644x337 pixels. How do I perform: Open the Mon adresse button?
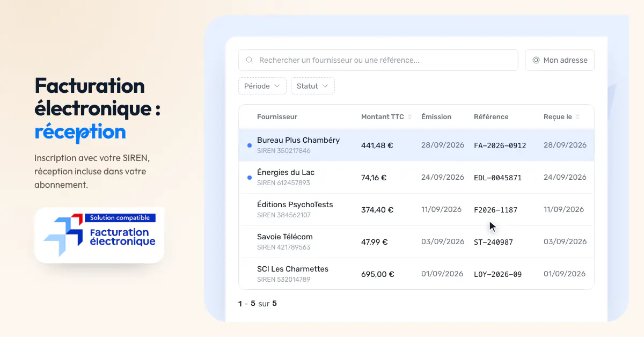[x=560, y=60]
